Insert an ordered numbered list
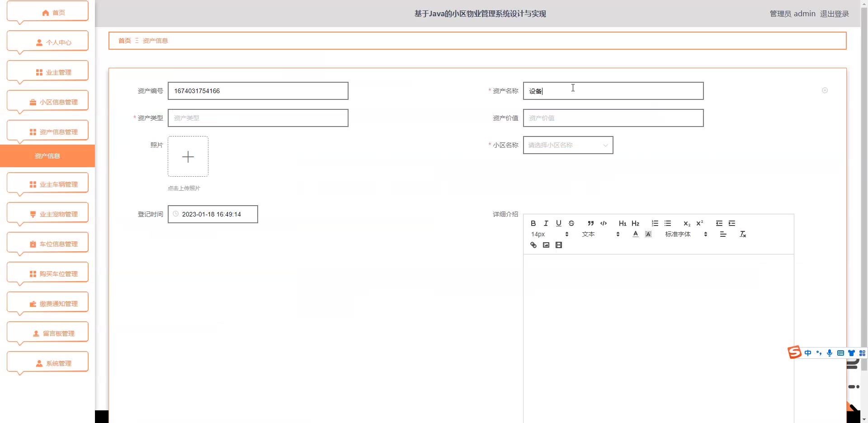This screenshot has height=423, width=868. click(655, 223)
